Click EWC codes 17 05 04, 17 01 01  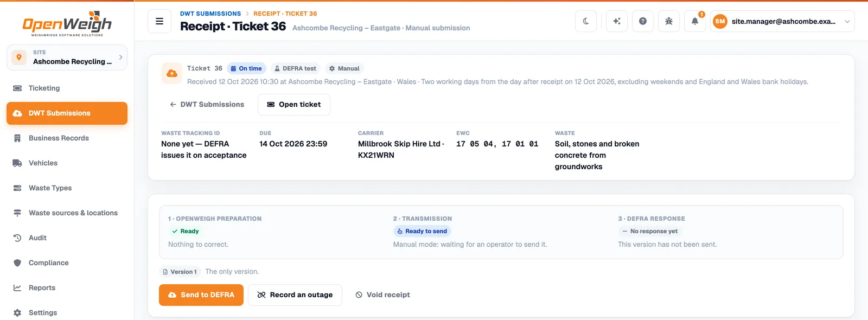click(497, 144)
